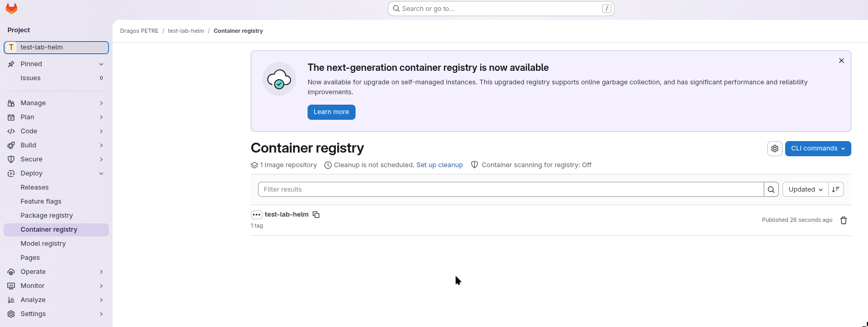The image size is (868, 327).
Task: Click the Plan calendar icon
Action: [11, 117]
